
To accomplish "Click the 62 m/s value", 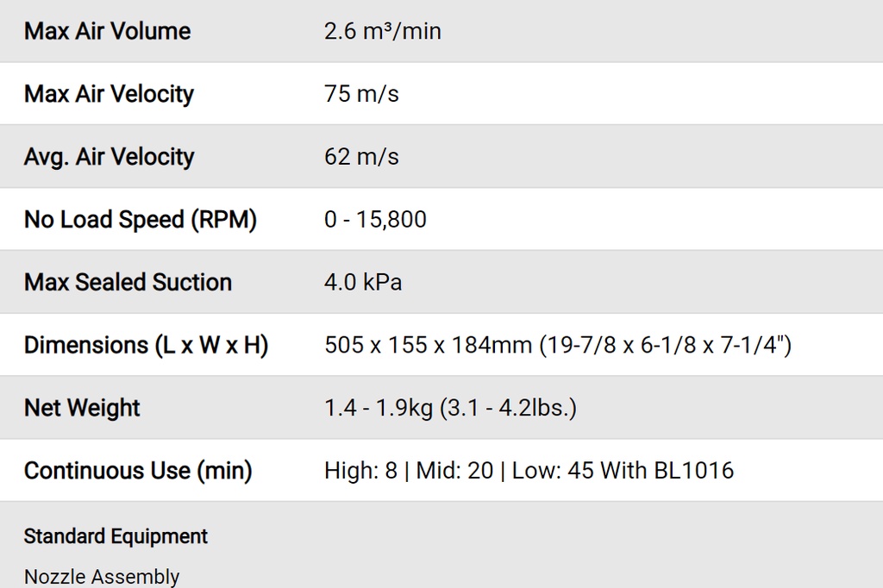I will 361,157.
